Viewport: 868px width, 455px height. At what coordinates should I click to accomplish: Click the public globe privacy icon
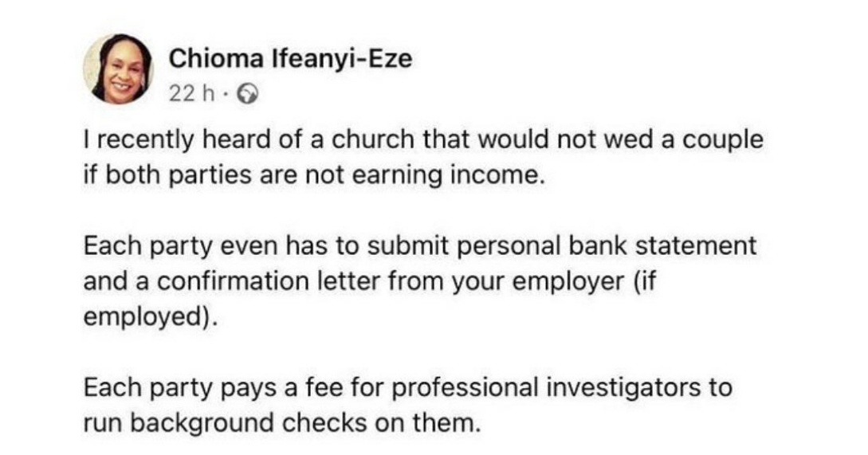coord(227,95)
